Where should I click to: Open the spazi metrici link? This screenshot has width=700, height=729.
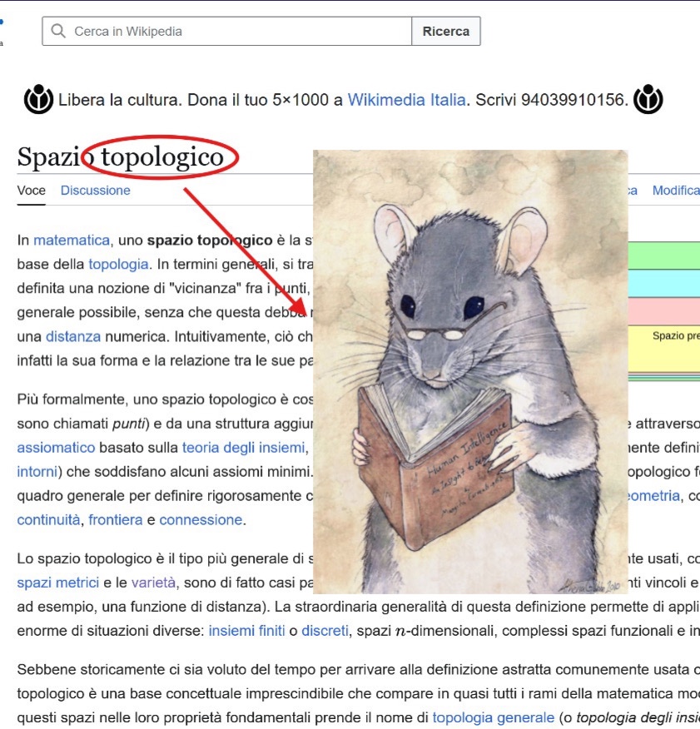[58, 583]
